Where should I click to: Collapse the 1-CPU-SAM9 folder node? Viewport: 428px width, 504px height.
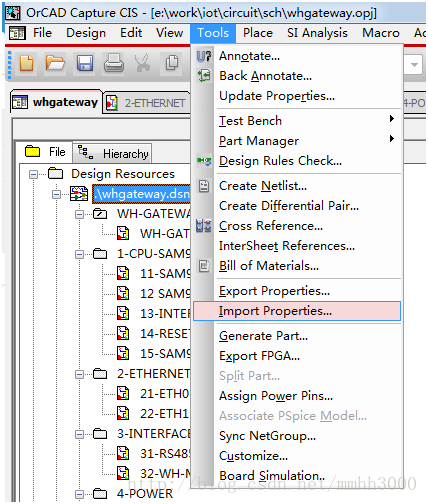(79, 254)
